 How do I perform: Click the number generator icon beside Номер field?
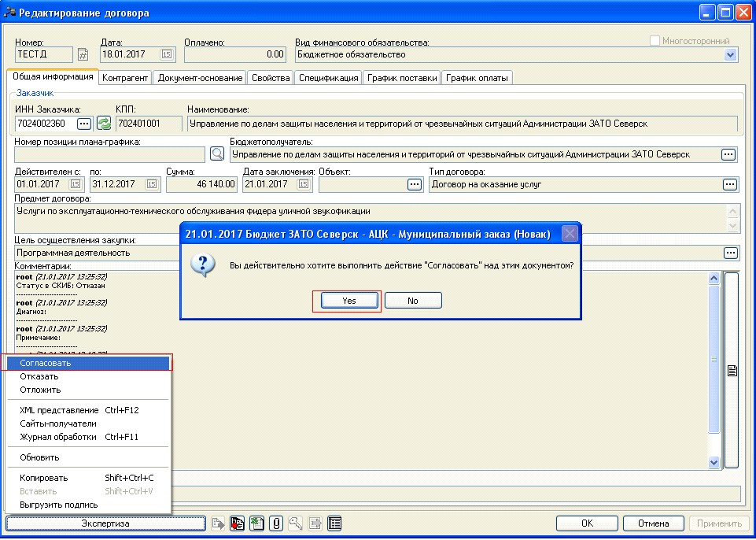tap(83, 54)
